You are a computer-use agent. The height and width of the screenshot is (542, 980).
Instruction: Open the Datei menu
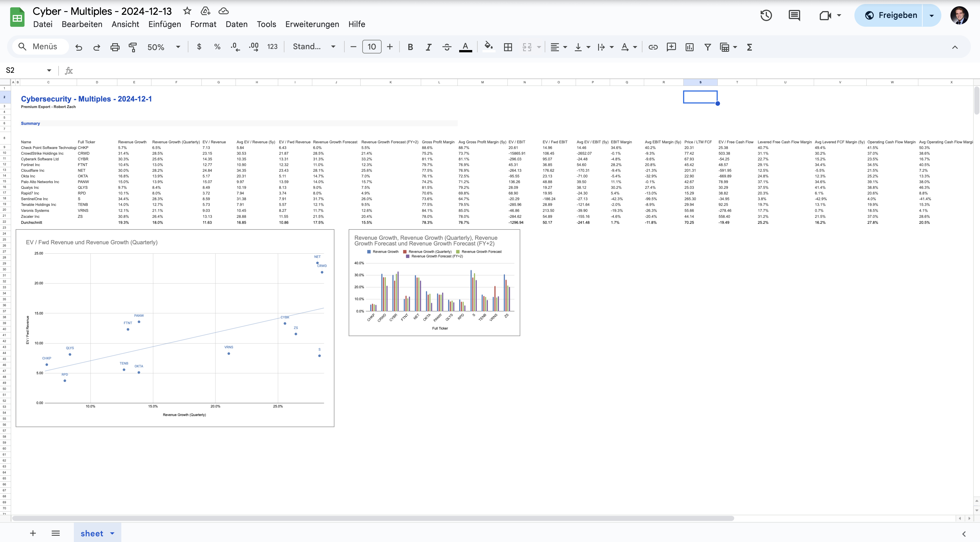[x=43, y=24]
